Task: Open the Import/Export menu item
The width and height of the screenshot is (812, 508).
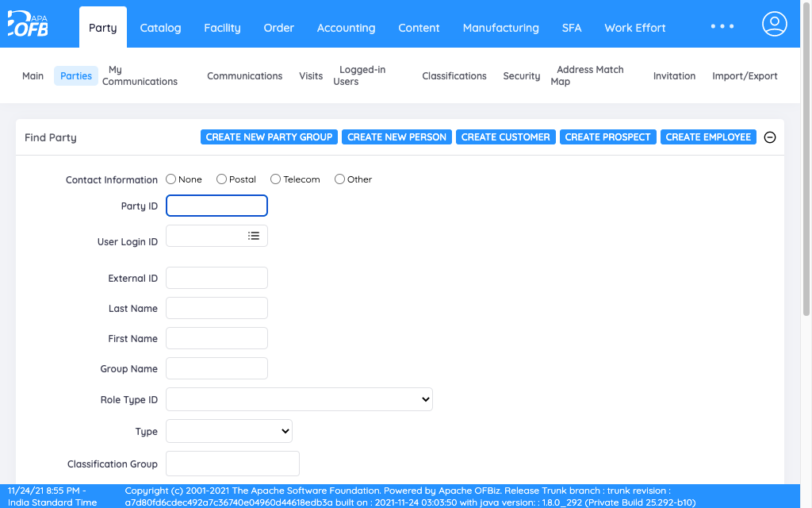Action: [x=745, y=75]
